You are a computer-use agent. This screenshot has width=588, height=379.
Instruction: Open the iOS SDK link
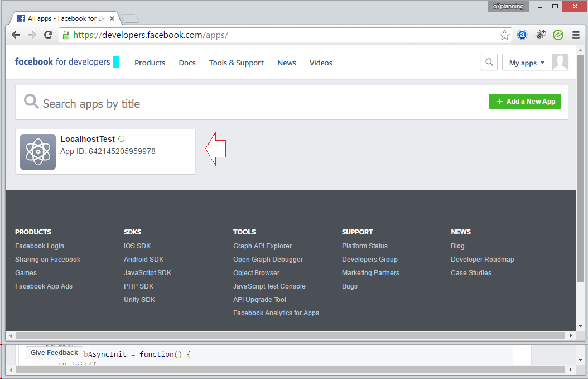click(137, 246)
